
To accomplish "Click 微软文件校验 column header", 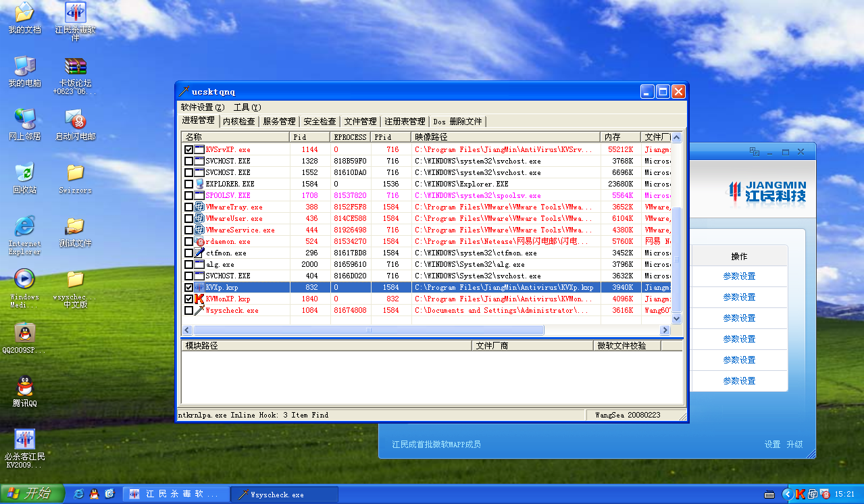I will [627, 345].
